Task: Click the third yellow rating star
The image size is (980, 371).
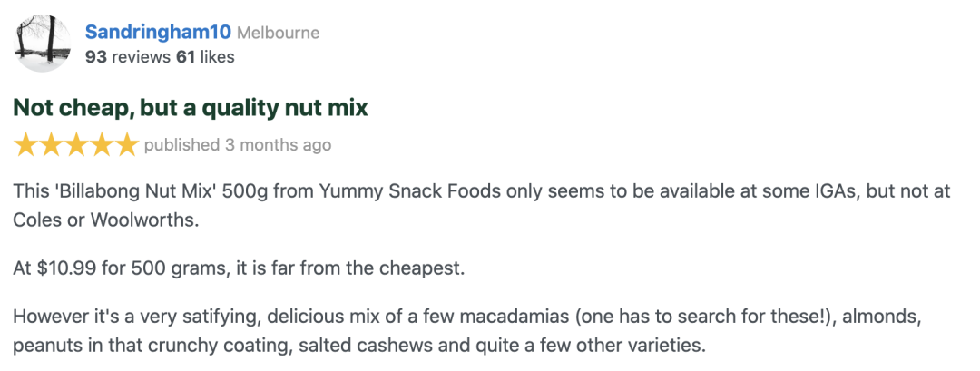Action: click(x=76, y=145)
